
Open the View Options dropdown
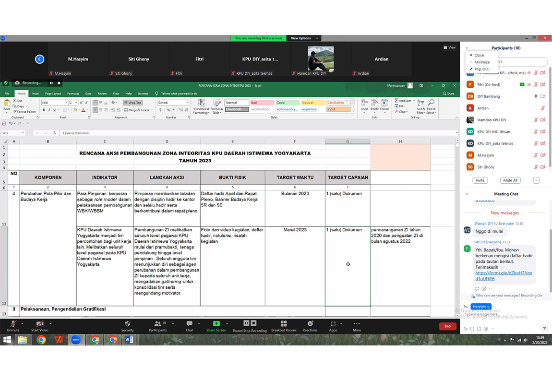tap(303, 38)
